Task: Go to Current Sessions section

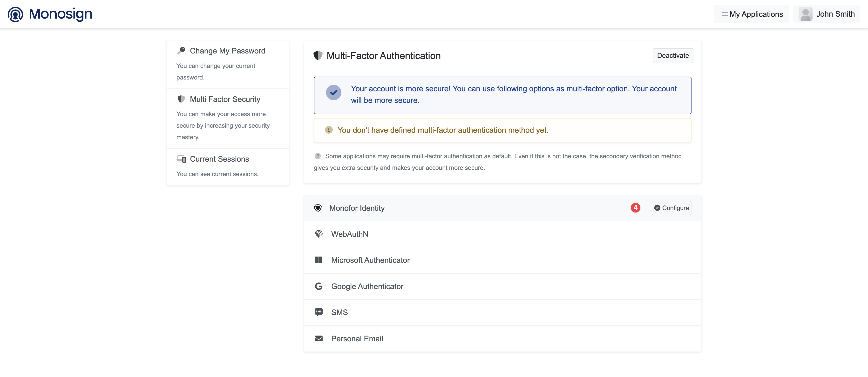Action: (x=219, y=159)
